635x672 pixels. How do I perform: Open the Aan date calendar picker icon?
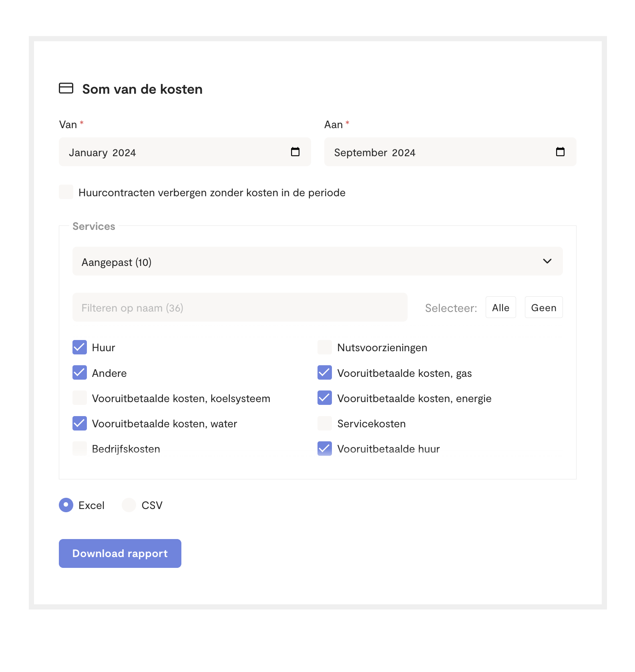coord(560,152)
